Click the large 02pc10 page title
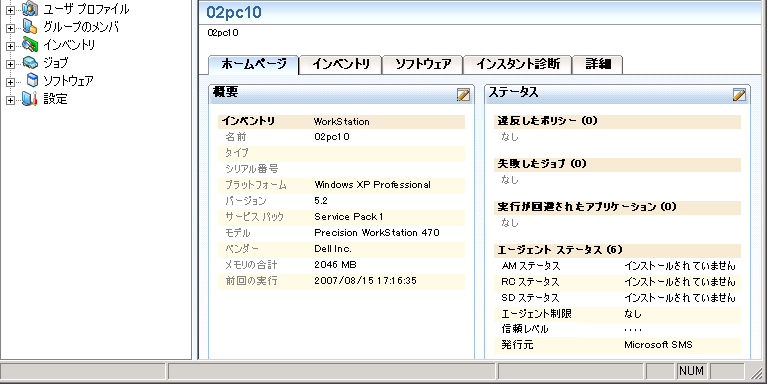Viewport: 767px width, 384px height. [x=234, y=12]
